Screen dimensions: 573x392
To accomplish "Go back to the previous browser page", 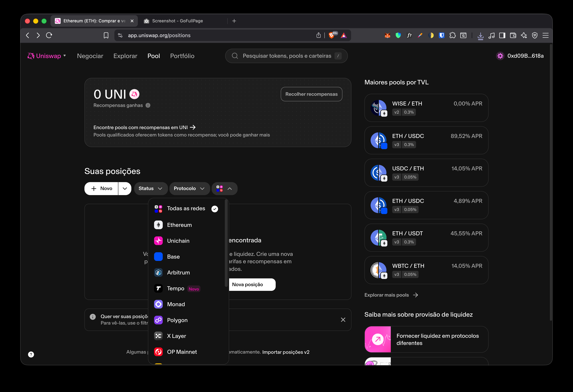I will tap(28, 35).
